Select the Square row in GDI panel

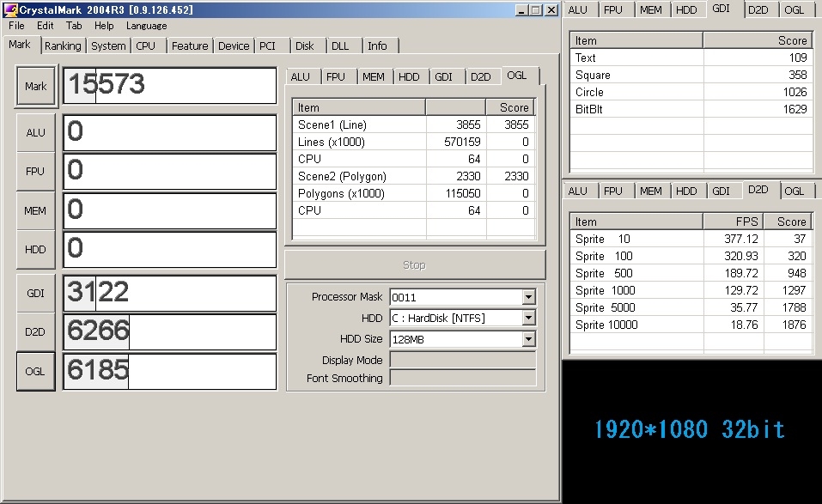(691, 75)
